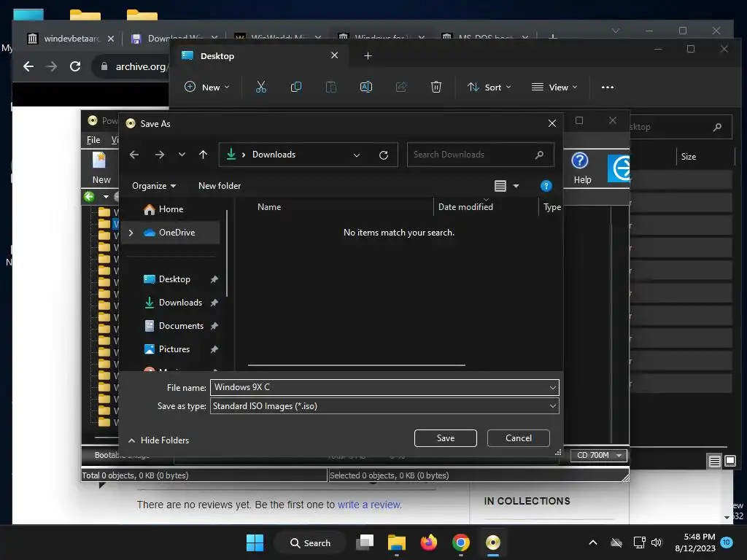Go up one folder level in Save As

pyautogui.click(x=203, y=155)
